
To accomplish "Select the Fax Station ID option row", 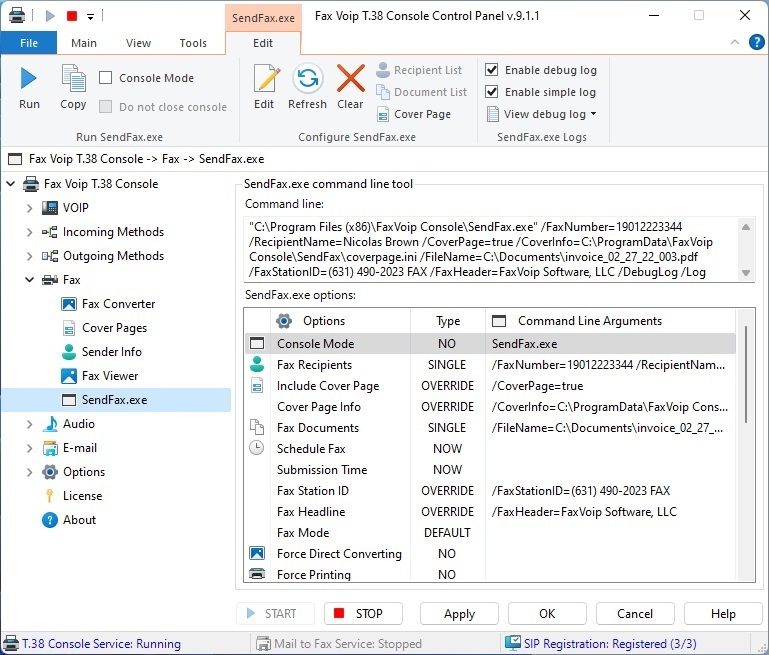I will (490, 491).
